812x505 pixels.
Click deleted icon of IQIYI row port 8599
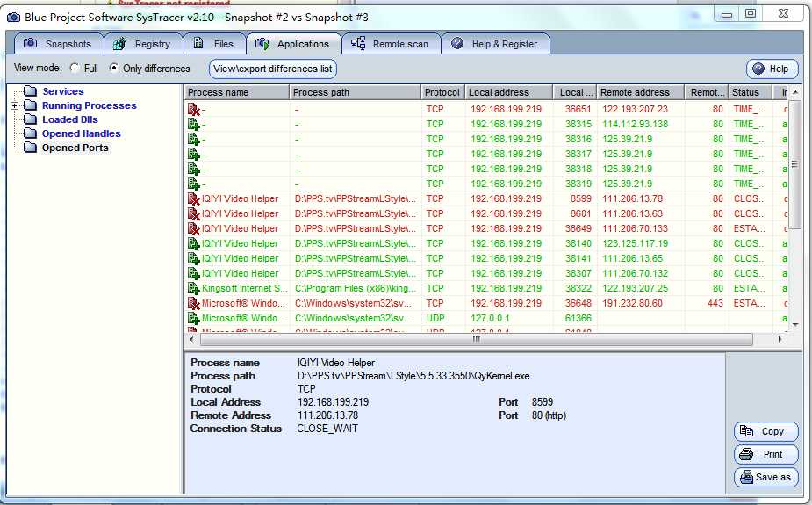(194, 198)
